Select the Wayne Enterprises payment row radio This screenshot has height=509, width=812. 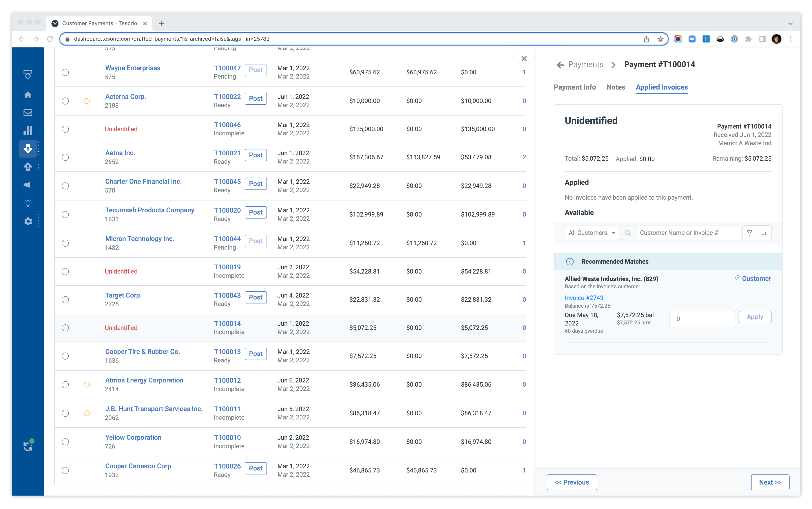click(65, 72)
